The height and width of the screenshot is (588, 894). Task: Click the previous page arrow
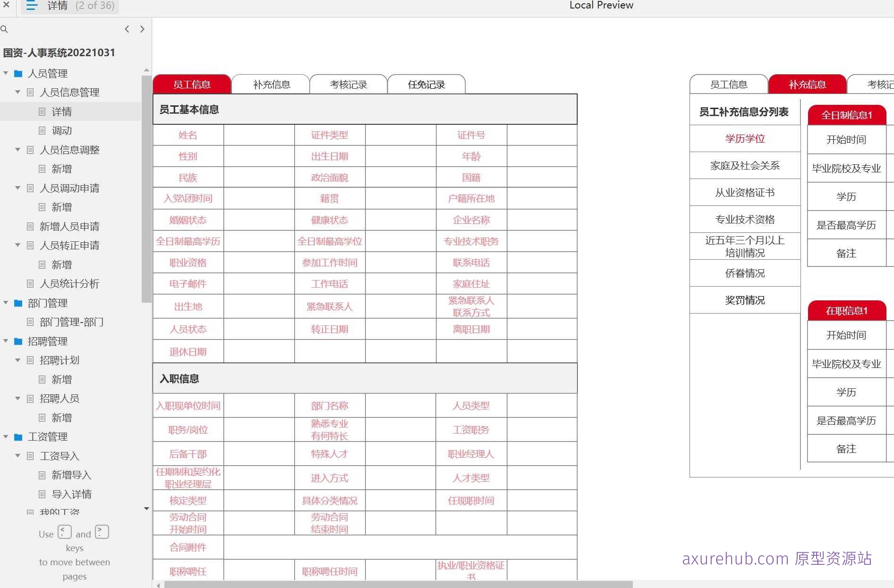click(x=127, y=29)
